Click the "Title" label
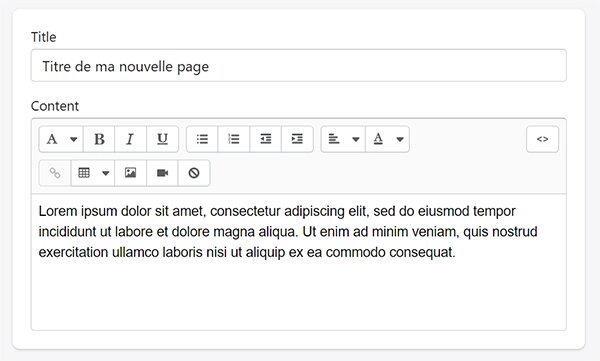The height and width of the screenshot is (361, 600). (x=44, y=37)
